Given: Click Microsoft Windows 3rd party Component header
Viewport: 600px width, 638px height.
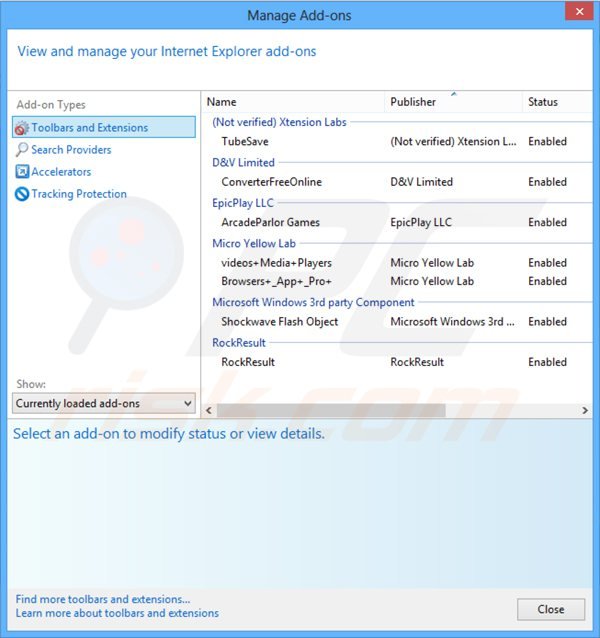Looking at the screenshot, I should click(313, 302).
